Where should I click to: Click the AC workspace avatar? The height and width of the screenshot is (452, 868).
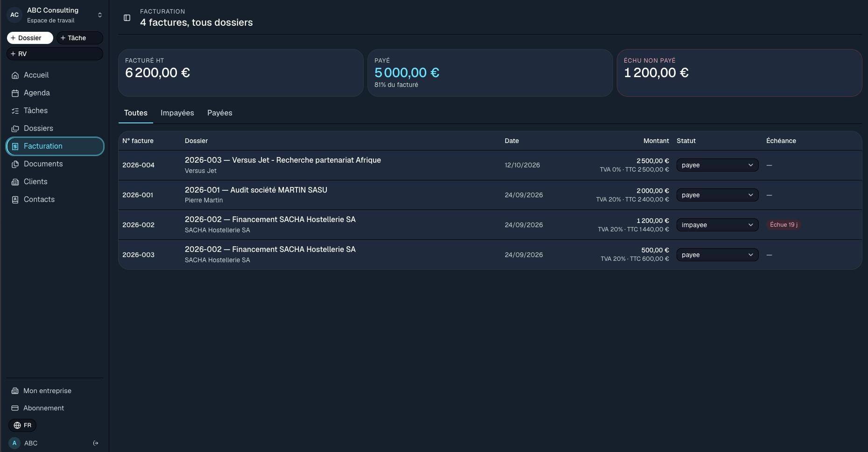click(14, 15)
